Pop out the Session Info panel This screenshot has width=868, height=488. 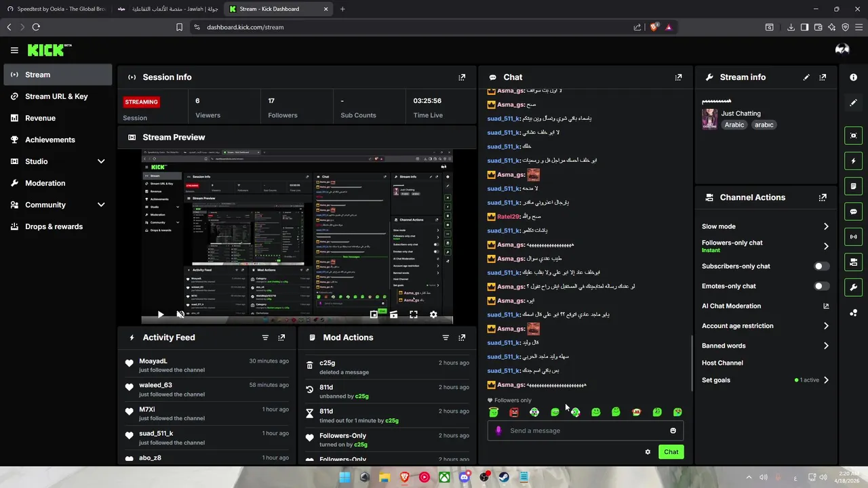462,77
